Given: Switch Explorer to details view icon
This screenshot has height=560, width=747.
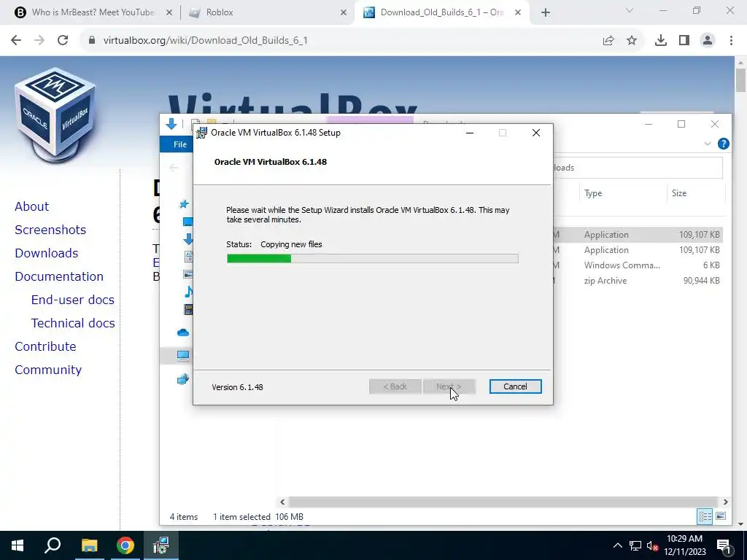Looking at the screenshot, I should [705, 516].
